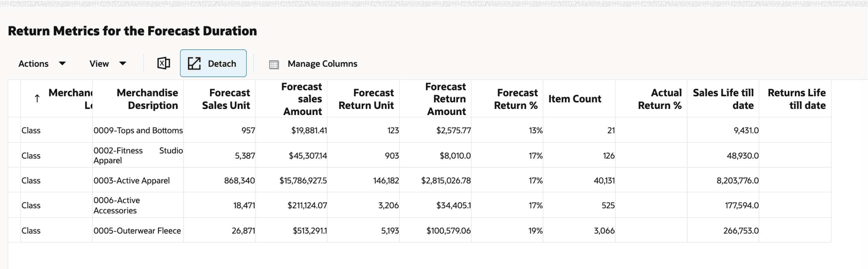This screenshot has height=269, width=868.
Task: Select the Sales Life till date header
Action: [723, 99]
